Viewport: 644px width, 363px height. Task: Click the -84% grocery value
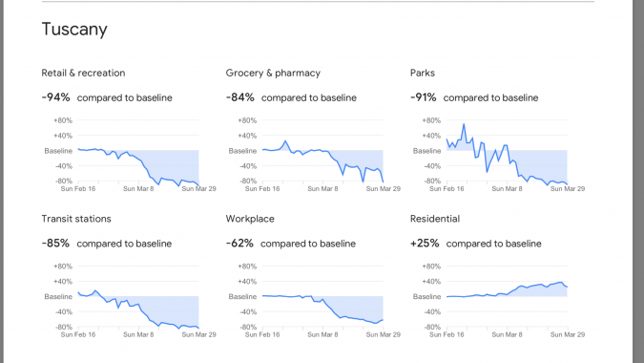coord(240,97)
